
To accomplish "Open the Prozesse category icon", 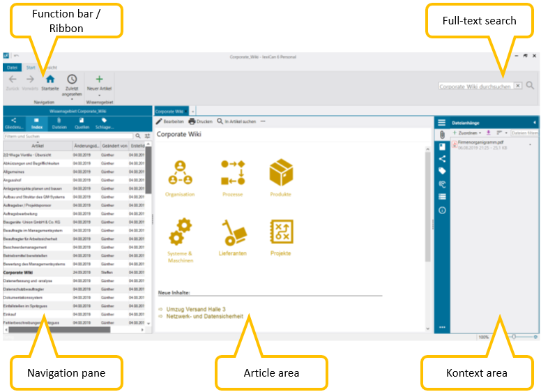I will [232, 174].
